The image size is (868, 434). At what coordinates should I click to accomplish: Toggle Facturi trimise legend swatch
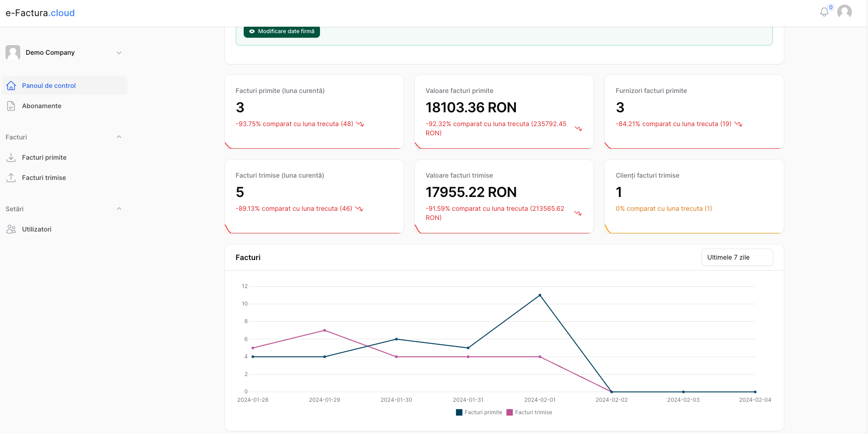pyautogui.click(x=509, y=412)
